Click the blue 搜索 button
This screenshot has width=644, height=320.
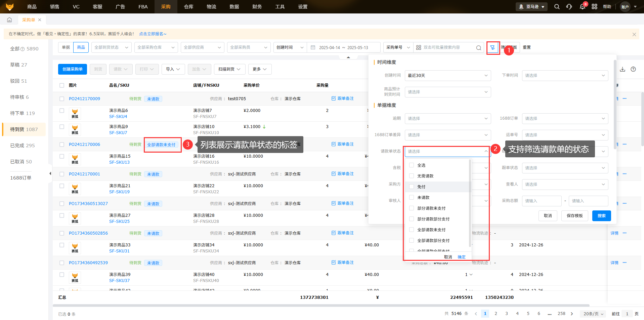[601, 216]
